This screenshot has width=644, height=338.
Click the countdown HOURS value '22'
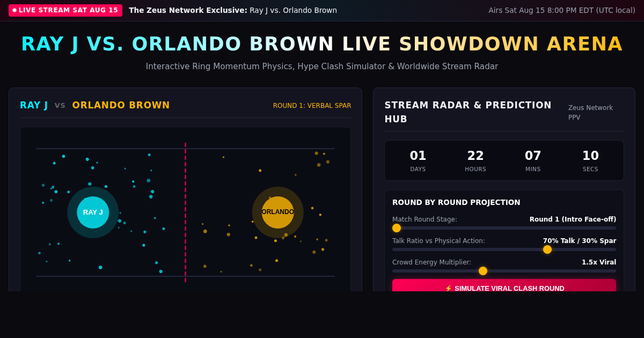click(475, 156)
